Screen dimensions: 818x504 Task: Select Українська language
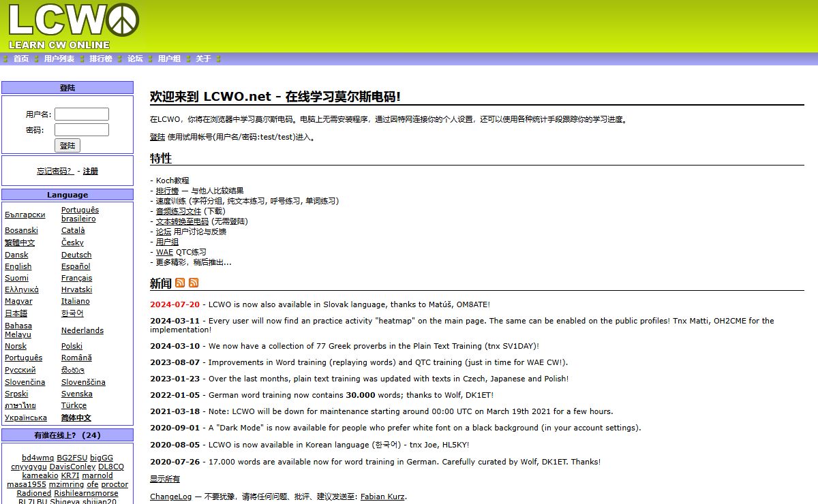(x=26, y=418)
